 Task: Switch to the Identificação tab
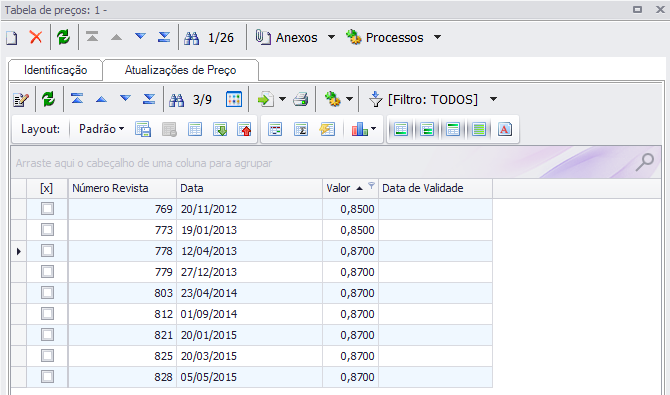(56, 70)
